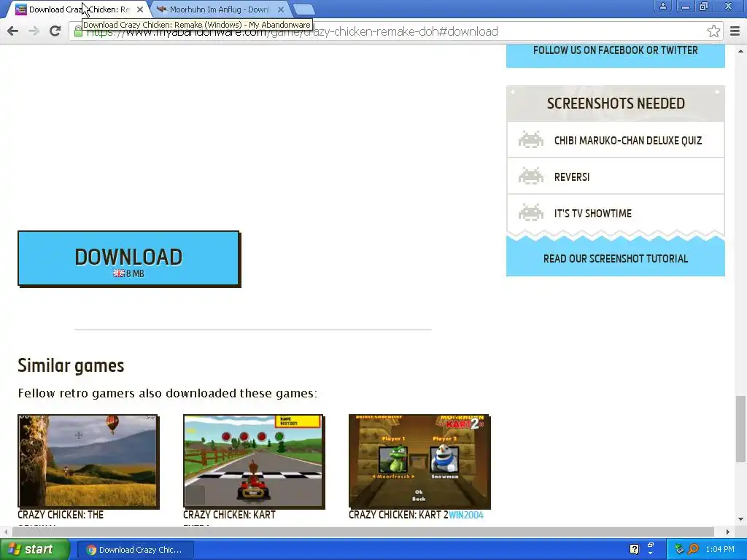
Task: Open the Windows start menu
Action: point(34,550)
